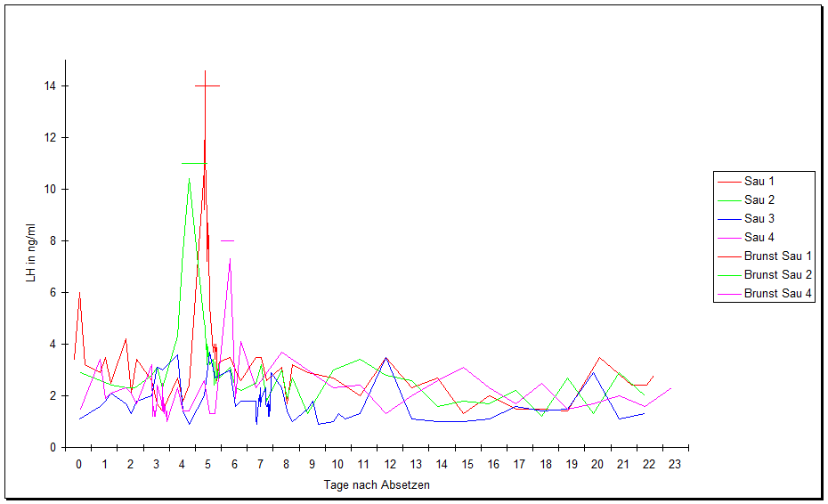This screenshot has width=828, height=504.
Task: Click the x-axis label 18
Action: tap(546, 465)
